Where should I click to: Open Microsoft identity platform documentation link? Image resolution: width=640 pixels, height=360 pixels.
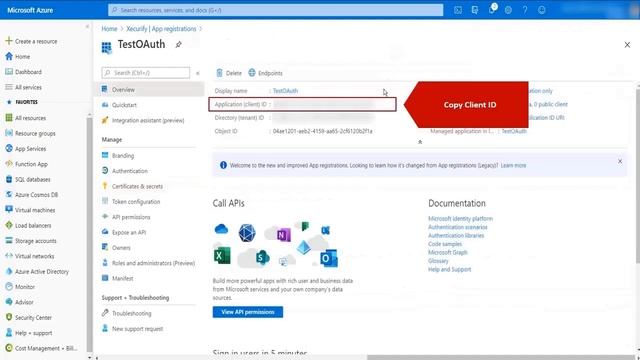coord(460,219)
